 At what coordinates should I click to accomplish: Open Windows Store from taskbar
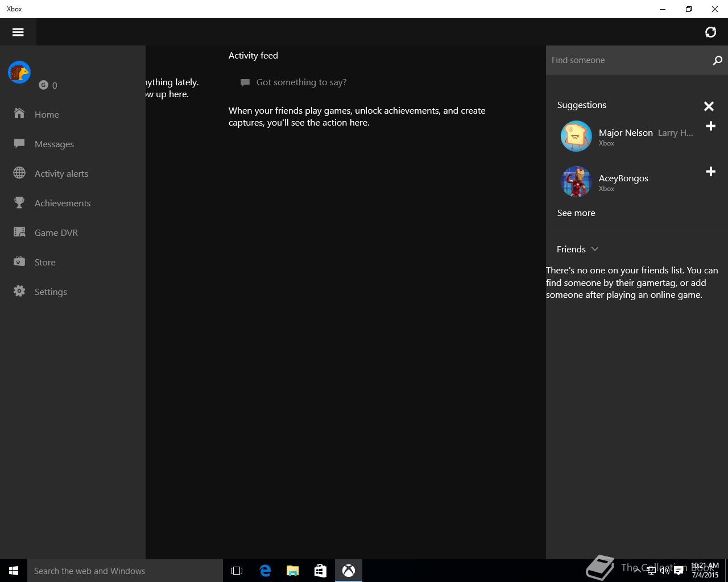click(x=320, y=571)
